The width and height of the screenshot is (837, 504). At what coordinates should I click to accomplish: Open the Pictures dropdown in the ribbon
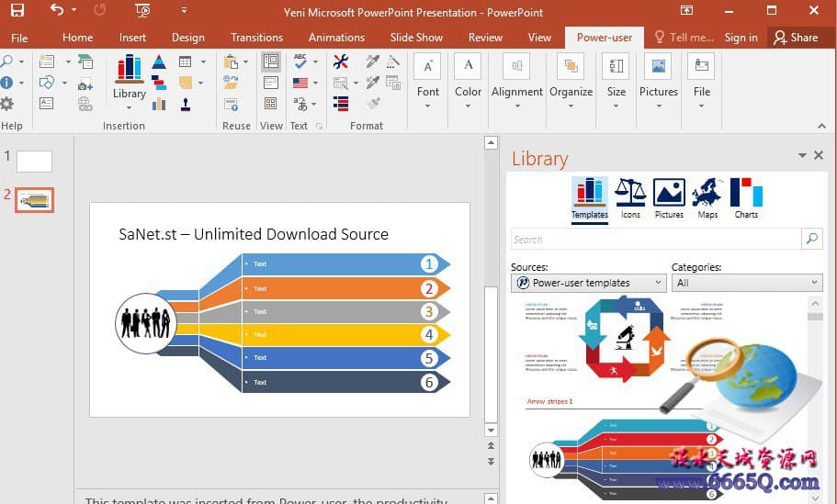[x=658, y=82]
